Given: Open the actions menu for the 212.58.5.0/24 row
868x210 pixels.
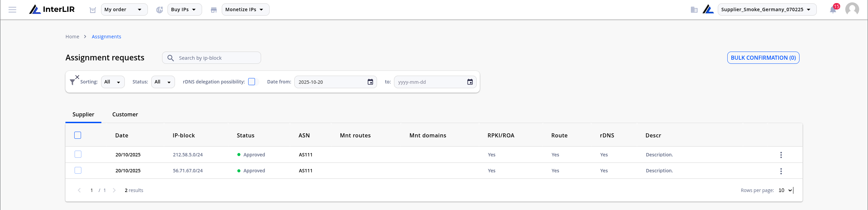Looking at the screenshot, I should click(781, 155).
